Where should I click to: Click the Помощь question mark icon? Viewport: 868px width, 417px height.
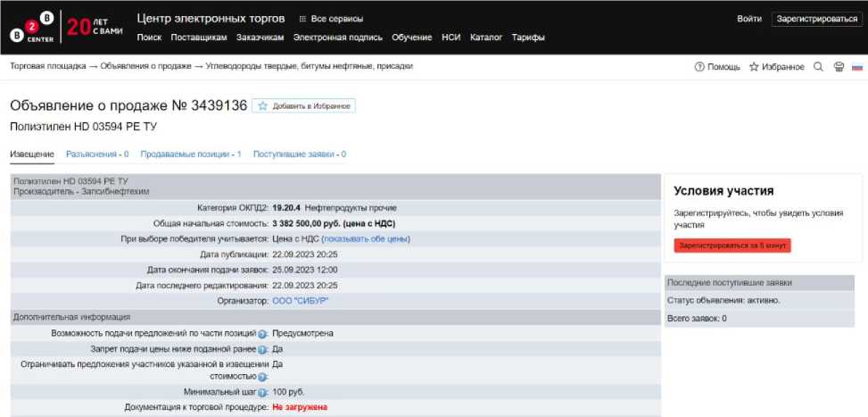[699, 67]
